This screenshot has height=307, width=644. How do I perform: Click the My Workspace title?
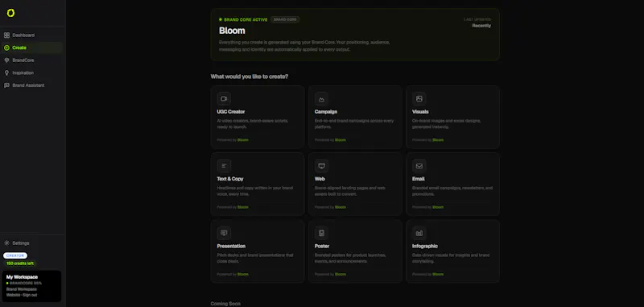(x=23, y=277)
